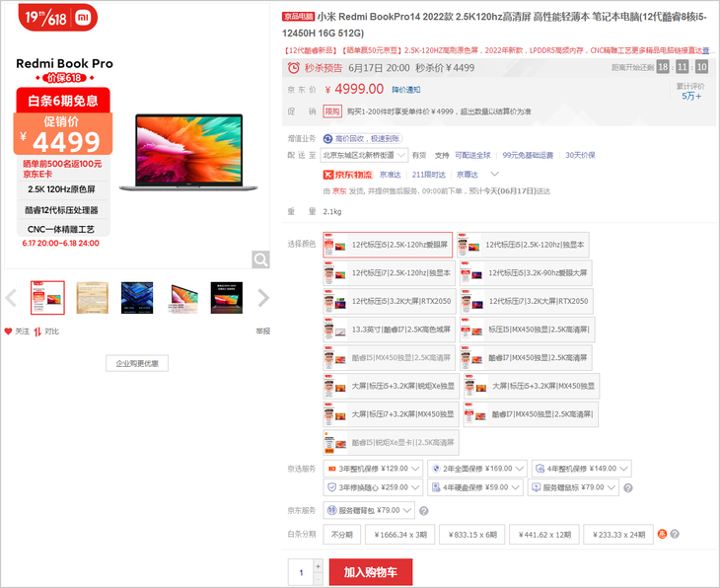Open the 3年整机保修 ¥129.00 dropdown
The width and height of the screenshot is (720, 588).
point(373,469)
